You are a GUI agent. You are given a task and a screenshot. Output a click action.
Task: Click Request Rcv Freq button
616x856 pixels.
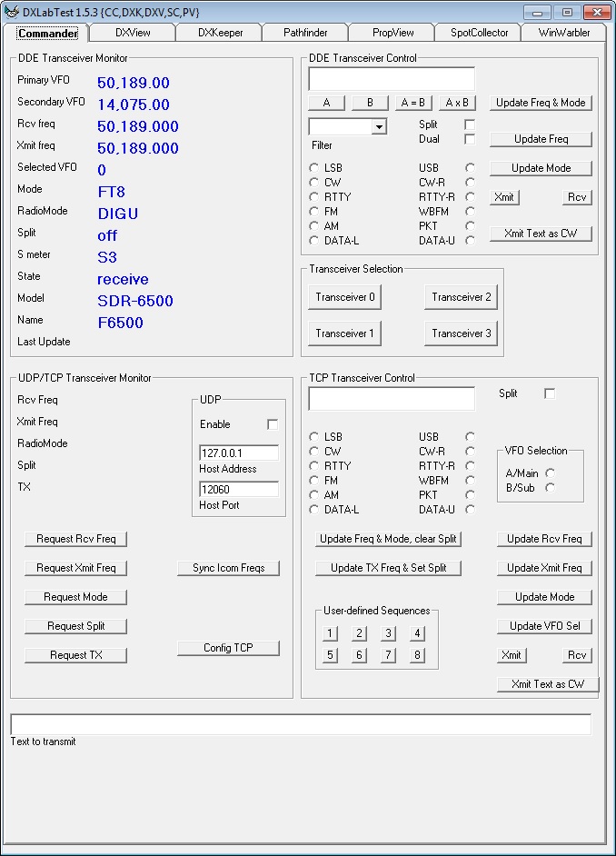pyautogui.click(x=75, y=539)
